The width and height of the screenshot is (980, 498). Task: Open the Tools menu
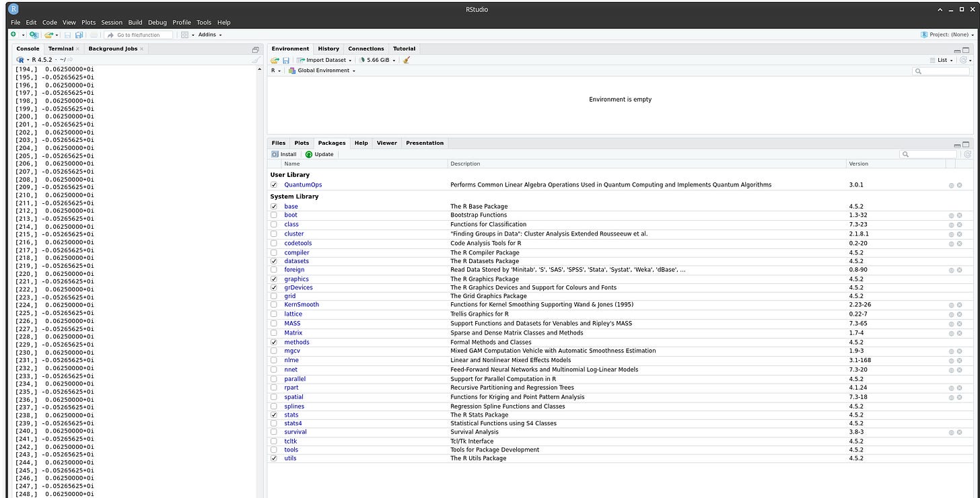point(204,22)
